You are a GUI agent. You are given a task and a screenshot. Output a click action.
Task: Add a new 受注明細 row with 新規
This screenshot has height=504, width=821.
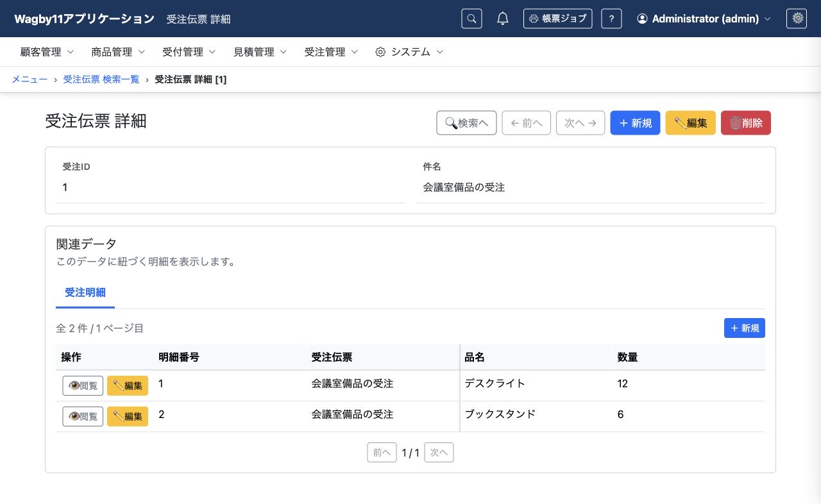745,328
